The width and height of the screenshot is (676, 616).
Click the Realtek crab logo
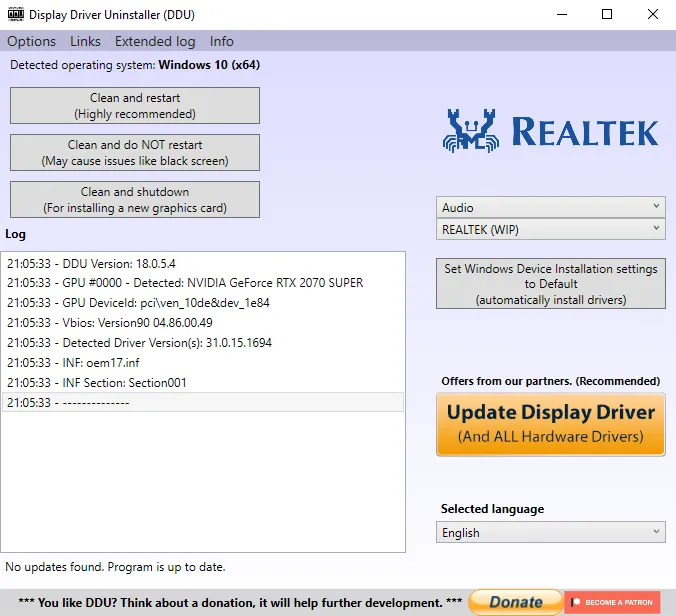tap(472, 131)
